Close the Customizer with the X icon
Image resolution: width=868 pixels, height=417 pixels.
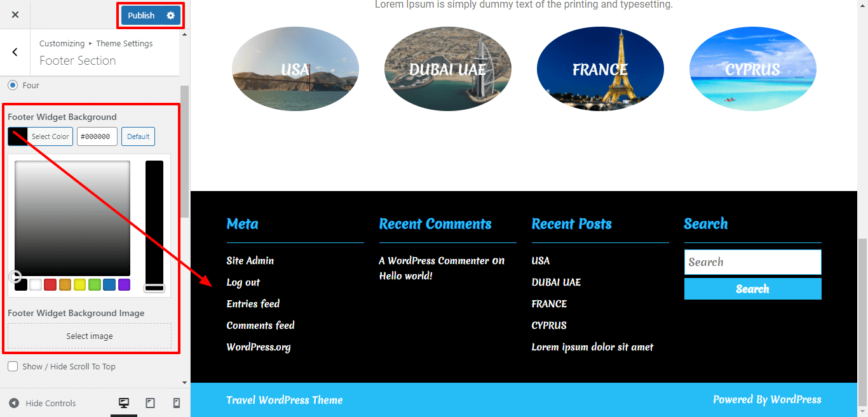(15, 14)
